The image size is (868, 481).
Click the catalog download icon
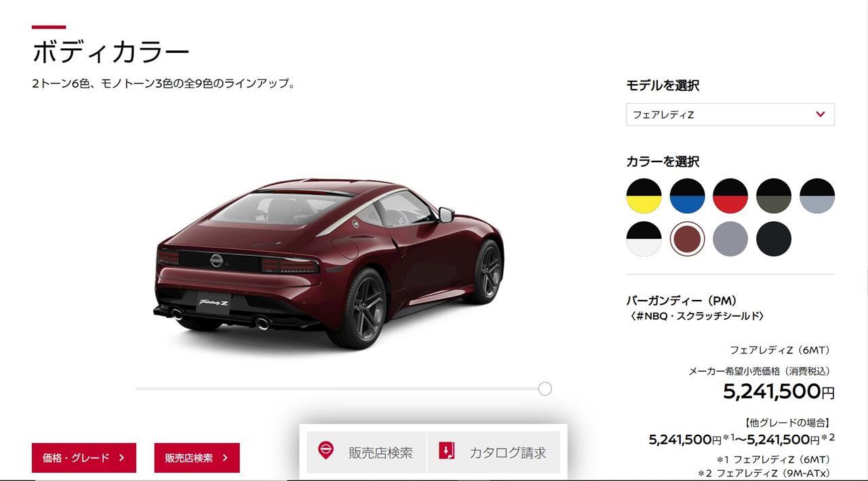[447, 450]
